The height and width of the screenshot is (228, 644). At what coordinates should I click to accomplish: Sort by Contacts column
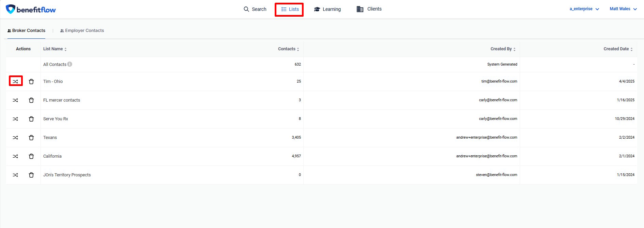pos(289,49)
